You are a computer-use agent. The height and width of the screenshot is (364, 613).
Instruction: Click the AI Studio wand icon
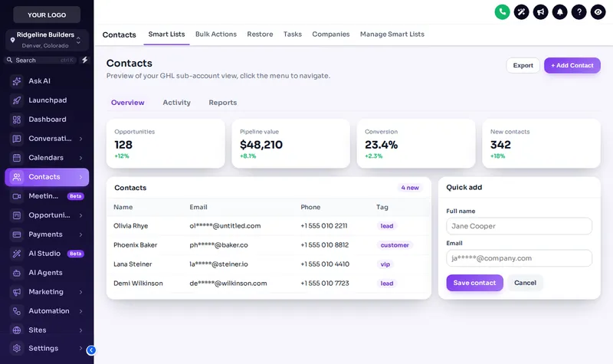(17, 254)
